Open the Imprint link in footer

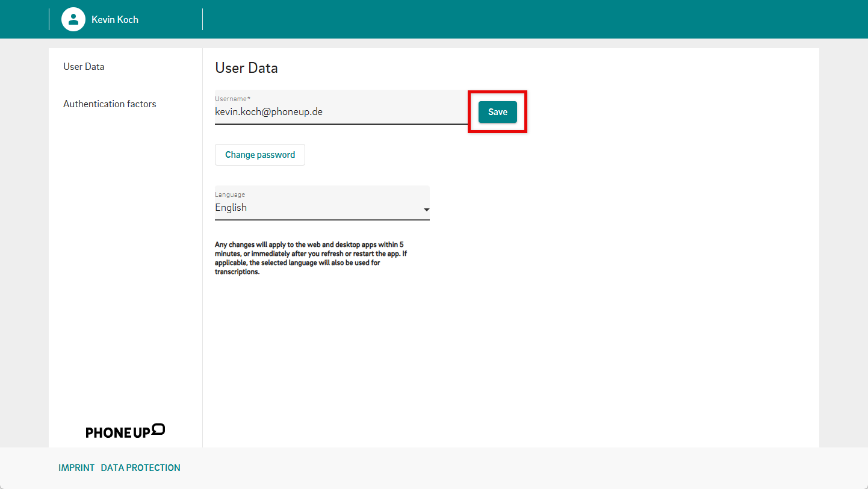click(76, 468)
